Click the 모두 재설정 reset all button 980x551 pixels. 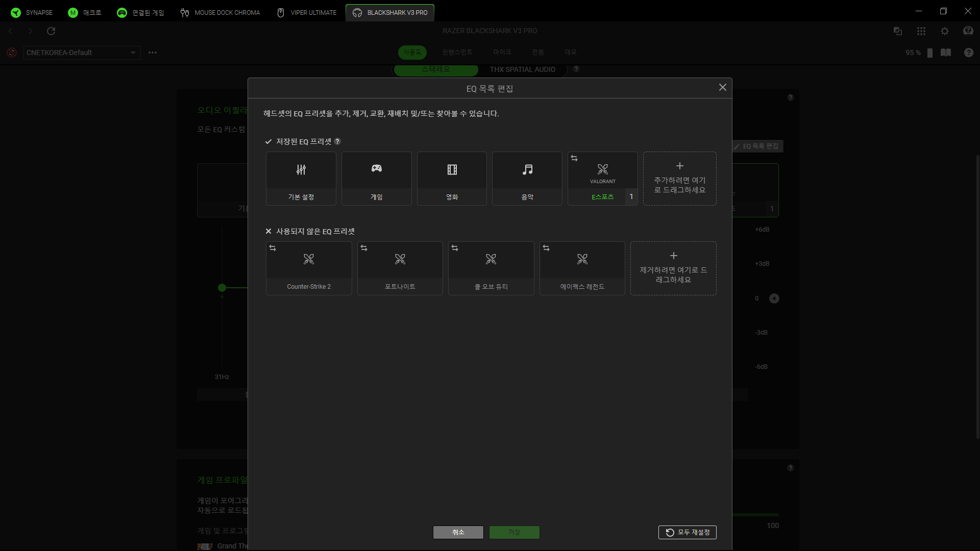coord(688,533)
